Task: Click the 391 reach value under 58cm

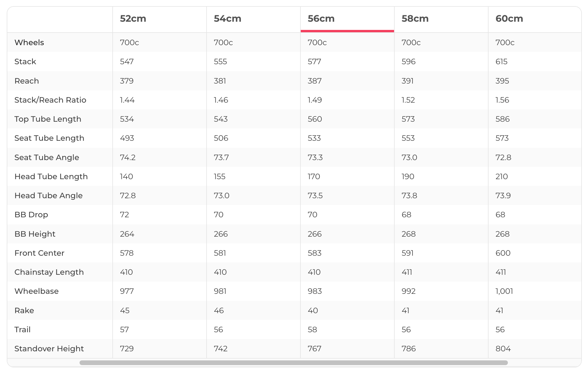Action: [x=408, y=81]
